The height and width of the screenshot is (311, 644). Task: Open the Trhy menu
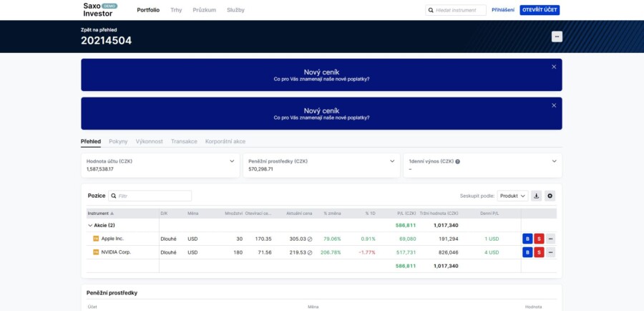pyautogui.click(x=176, y=10)
